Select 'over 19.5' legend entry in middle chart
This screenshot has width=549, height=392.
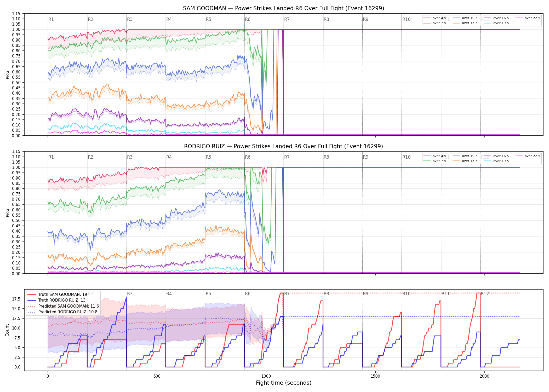[x=496, y=161]
